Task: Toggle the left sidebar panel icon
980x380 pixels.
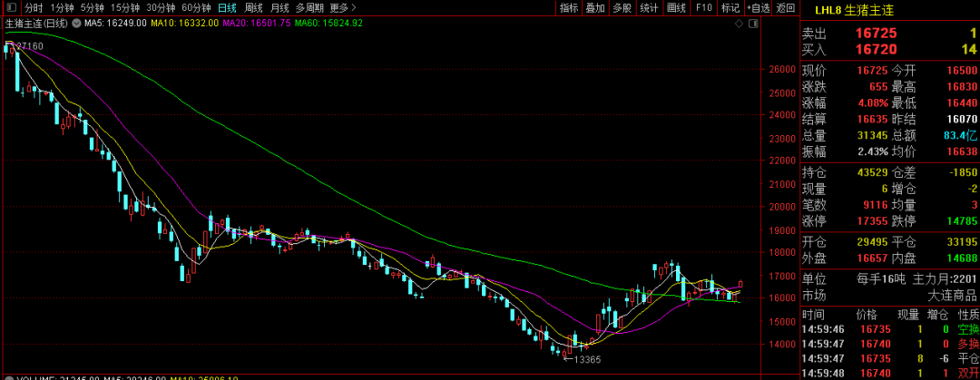Action: pos(11,8)
